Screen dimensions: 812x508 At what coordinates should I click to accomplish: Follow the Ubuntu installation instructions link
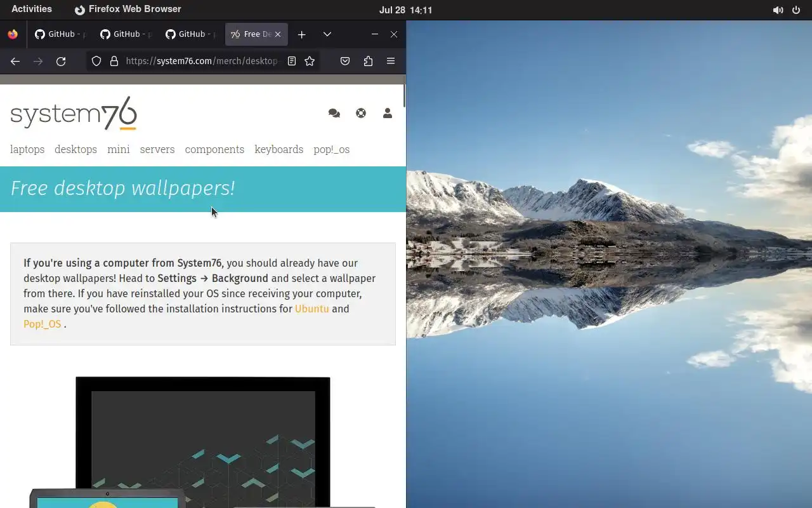tap(312, 309)
